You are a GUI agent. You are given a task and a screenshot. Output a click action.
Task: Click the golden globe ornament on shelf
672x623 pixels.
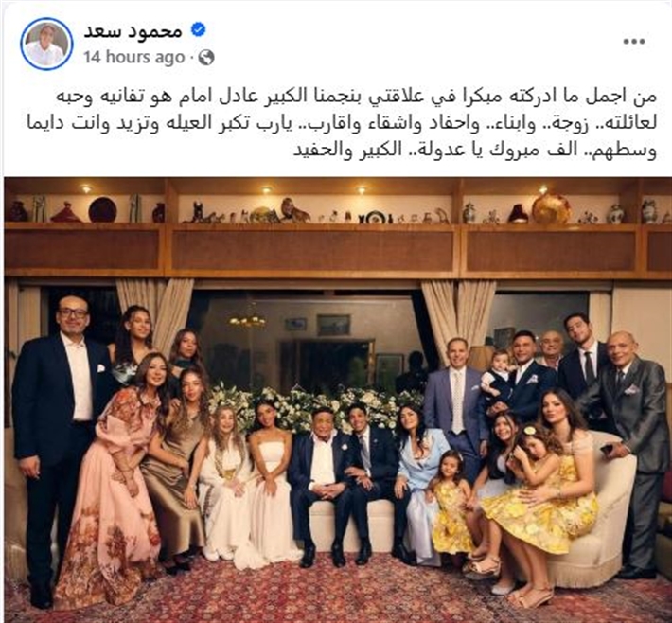pyautogui.click(x=551, y=209)
